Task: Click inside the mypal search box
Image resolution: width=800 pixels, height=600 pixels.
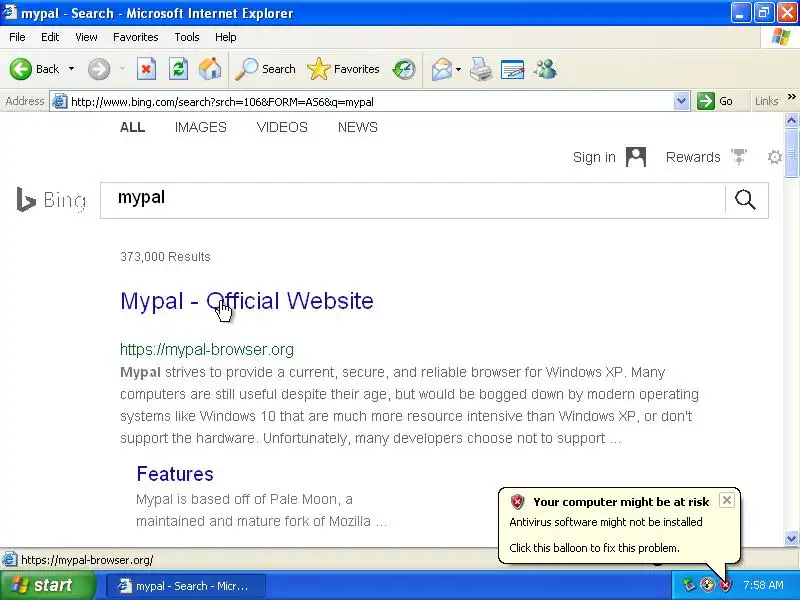Action: pyautogui.click(x=412, y=200)
